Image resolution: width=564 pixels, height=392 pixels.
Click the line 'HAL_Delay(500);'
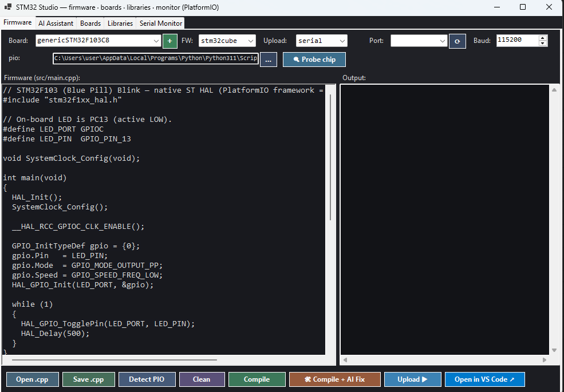click(x=55, y=334)
